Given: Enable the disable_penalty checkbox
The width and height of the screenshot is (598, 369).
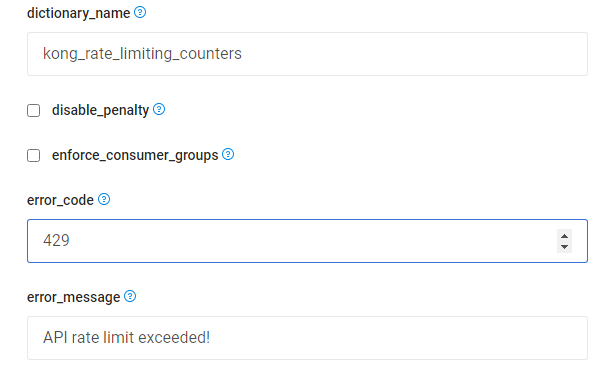Looking at the screenshot, I should click(x=34, y=111).
